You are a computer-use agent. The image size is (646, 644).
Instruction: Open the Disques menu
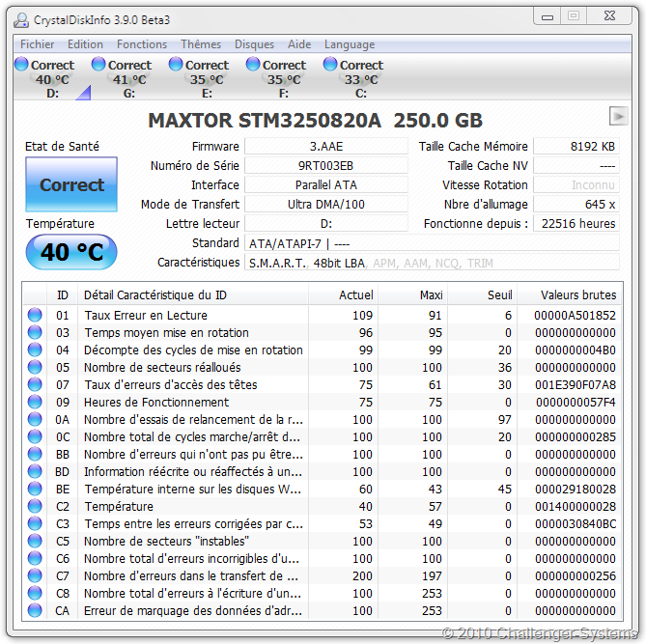tap(254, 44)
